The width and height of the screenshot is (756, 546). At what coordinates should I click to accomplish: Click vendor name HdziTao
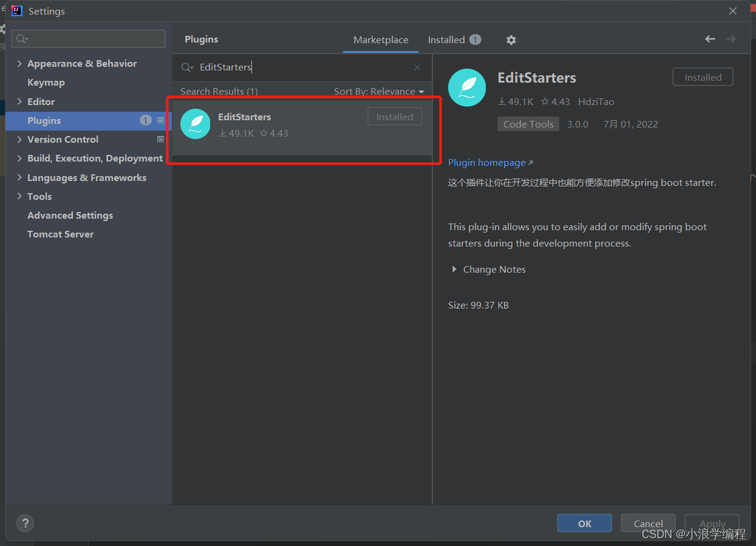596,102
